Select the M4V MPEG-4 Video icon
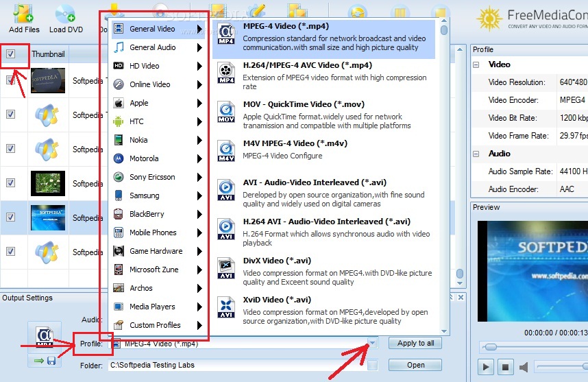Viewport: 588px width, 382px height. point(227,152)
